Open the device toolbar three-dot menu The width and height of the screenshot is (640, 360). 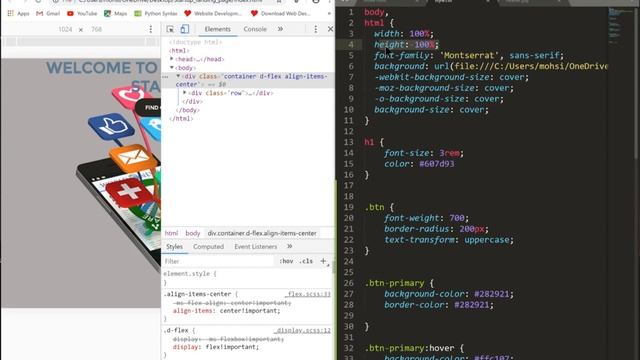(151, 29)
